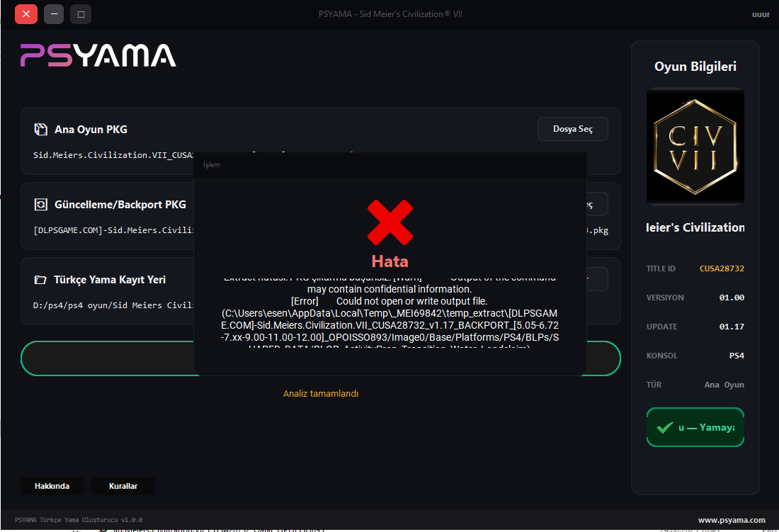The width and height of the screenshot is (779, 532).
Task: Click the Ana Oyun PKG package icon
Action: pyautogui.click(x=40, y=129)
